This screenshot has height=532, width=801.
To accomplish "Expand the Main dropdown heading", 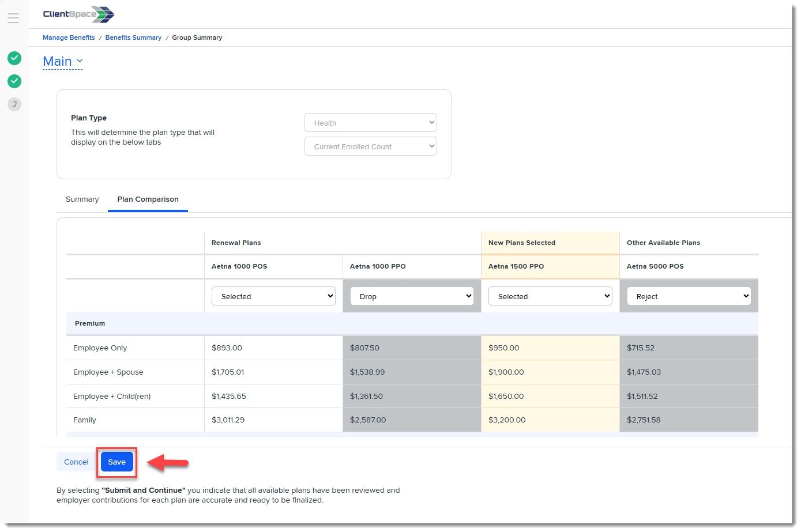I will tap(63, 61).
